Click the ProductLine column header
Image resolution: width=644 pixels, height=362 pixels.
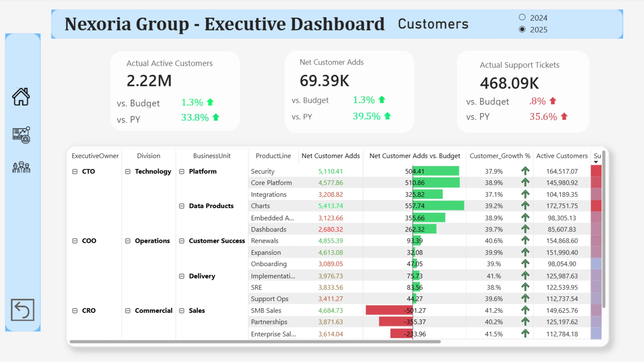273,156
